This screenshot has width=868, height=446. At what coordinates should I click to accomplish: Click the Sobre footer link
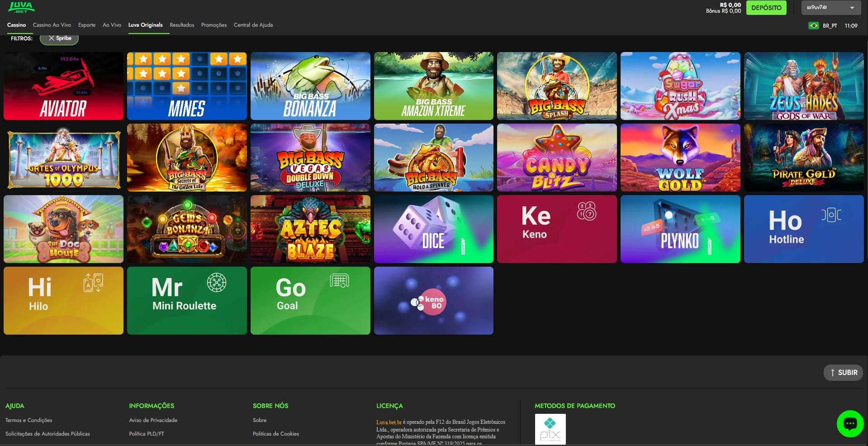tap(260, 420)
